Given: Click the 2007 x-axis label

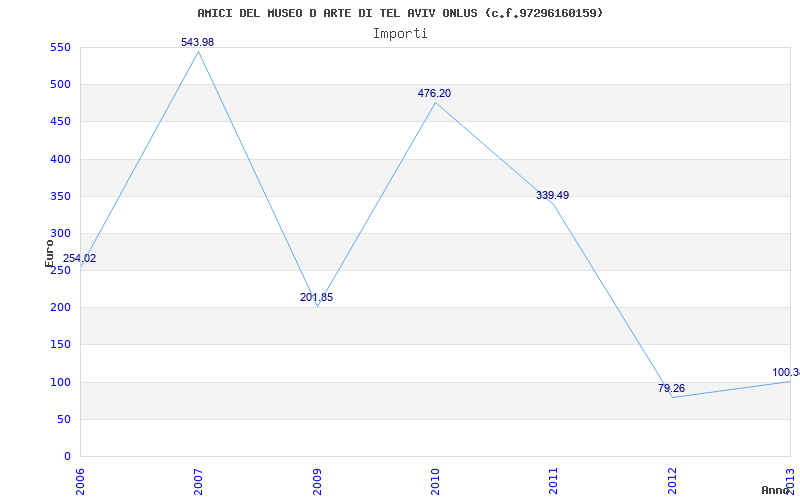Looking at the screenshot, I should [199, 481].
